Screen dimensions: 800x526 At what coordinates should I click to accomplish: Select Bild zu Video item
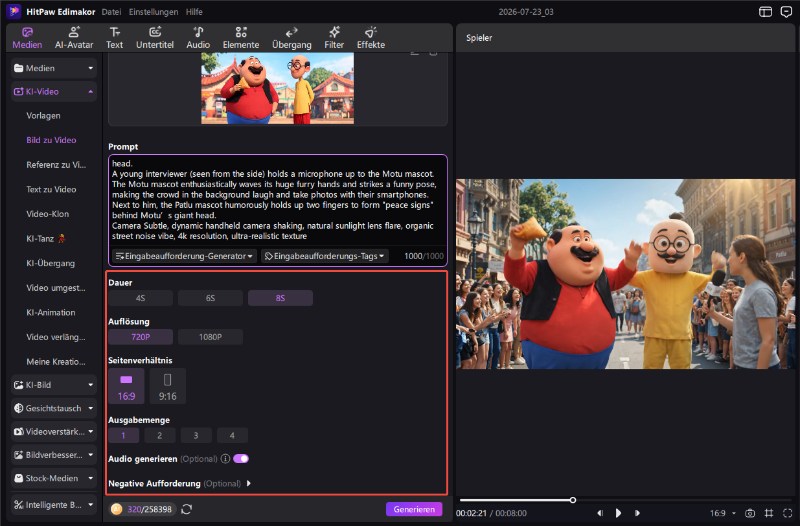click(x=51, y=140)
